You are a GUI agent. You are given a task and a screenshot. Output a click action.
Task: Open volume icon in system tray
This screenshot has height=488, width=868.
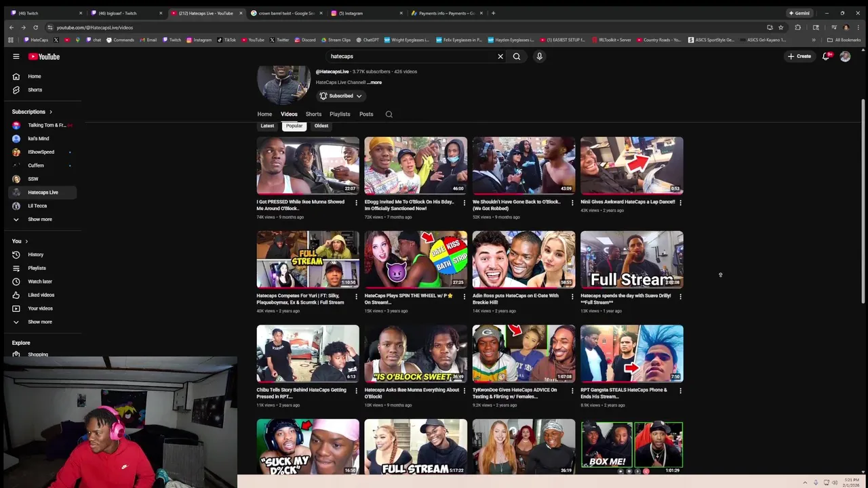click(835, 483)
